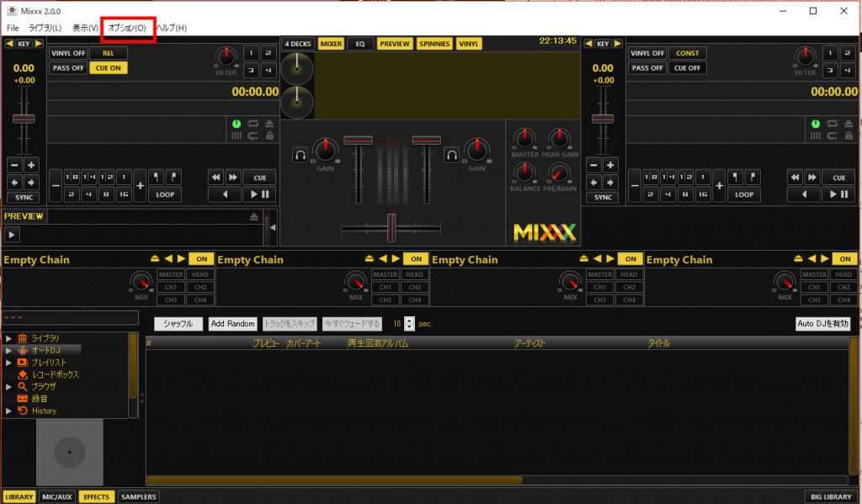862x504 pixels.
Task: Enable SYNC on left deck
Action: (24, 198)
